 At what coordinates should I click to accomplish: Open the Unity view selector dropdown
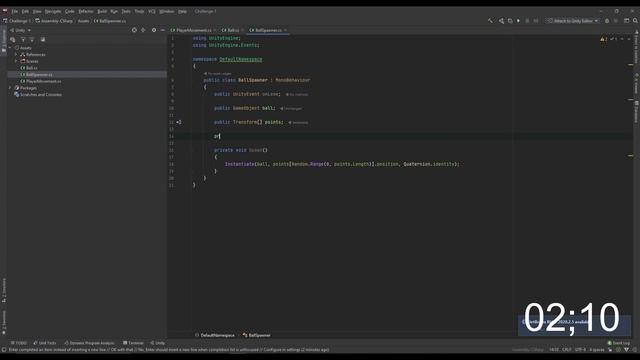pyautogui.click(x=20, y=30)
